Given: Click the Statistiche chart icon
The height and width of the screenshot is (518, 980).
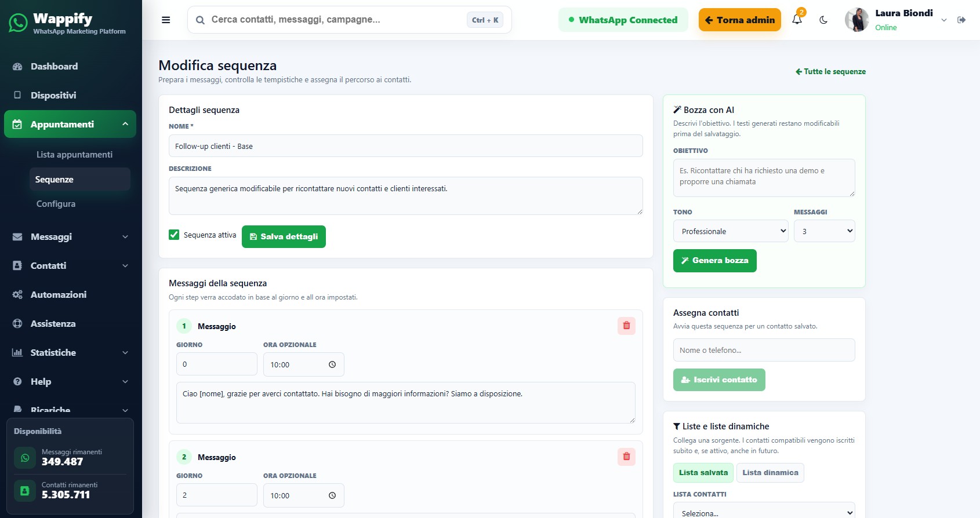Looking at the screenshot, I should tap(17, 352).
